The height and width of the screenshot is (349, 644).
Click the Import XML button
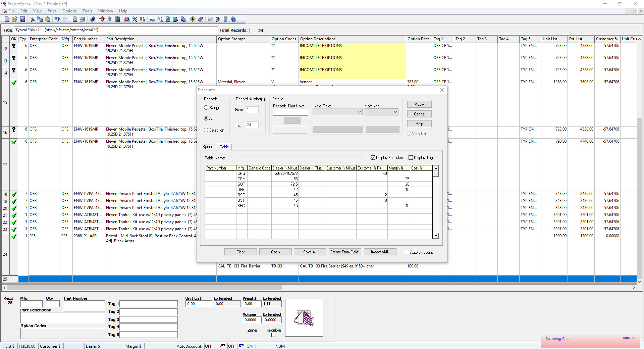(x=380, y=252)
